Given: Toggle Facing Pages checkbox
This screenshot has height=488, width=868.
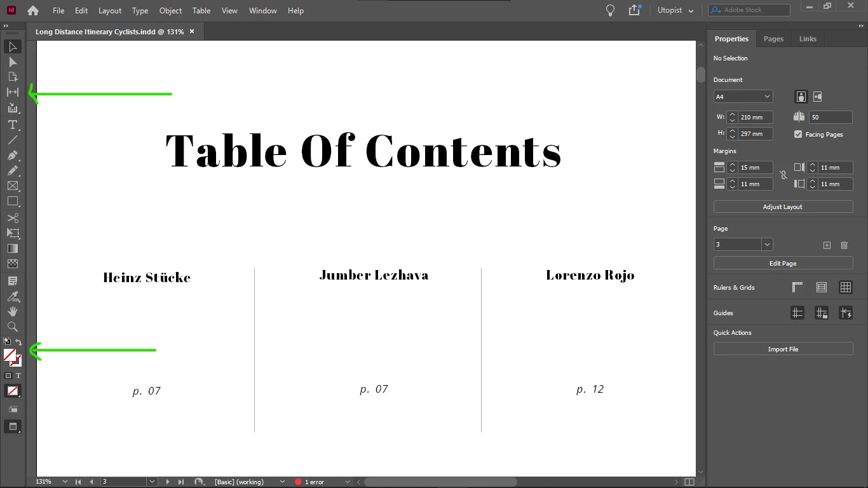Looking at the screenshot, I should click(798, 134).
